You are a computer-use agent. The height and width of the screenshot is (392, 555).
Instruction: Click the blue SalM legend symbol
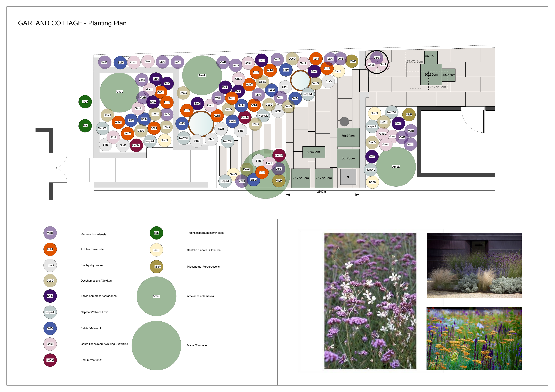coord(50,328)
